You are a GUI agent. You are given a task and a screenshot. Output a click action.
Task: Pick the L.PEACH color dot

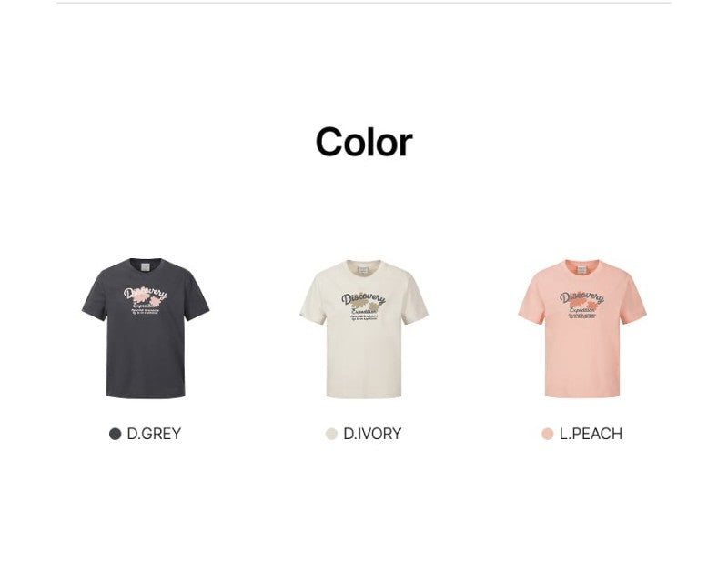coord(548,434)
